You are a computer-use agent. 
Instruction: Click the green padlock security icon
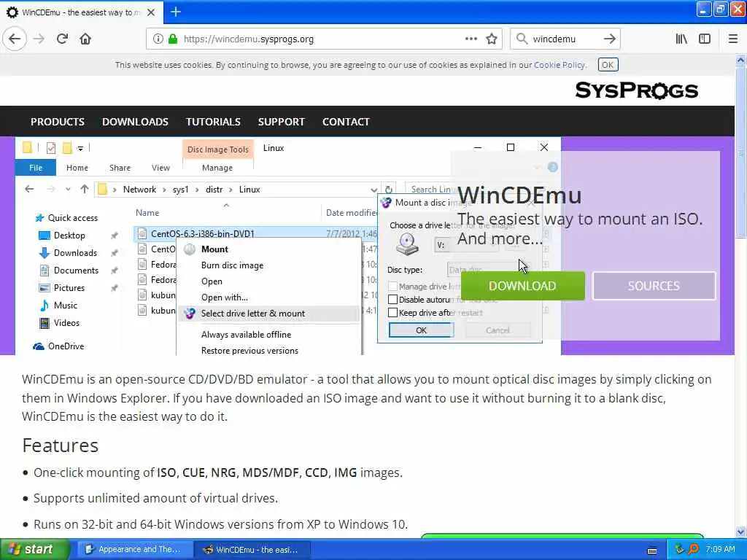point(172,39)
